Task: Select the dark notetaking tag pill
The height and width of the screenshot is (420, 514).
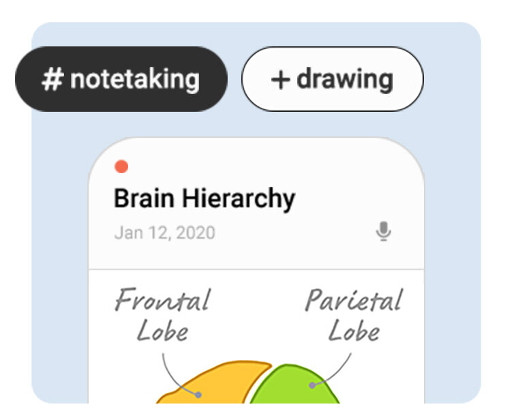Action: pos(121,80)
